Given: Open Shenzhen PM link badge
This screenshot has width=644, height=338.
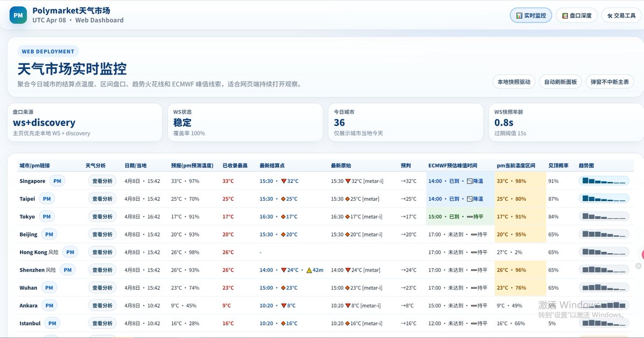Looking at the screenshot, I should (x=68, y=270).
